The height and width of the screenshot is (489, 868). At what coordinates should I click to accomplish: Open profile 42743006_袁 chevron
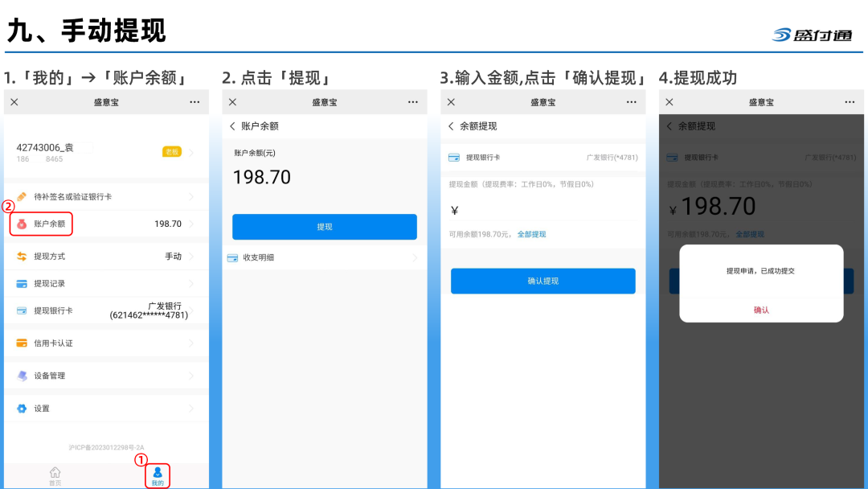[x=191, y=152]
